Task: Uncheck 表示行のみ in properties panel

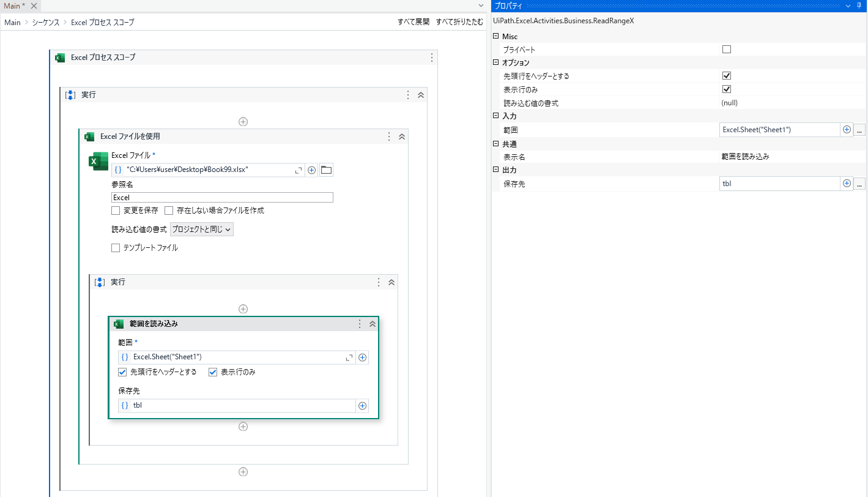Action: pyautogui.click(x=727, y=89)
